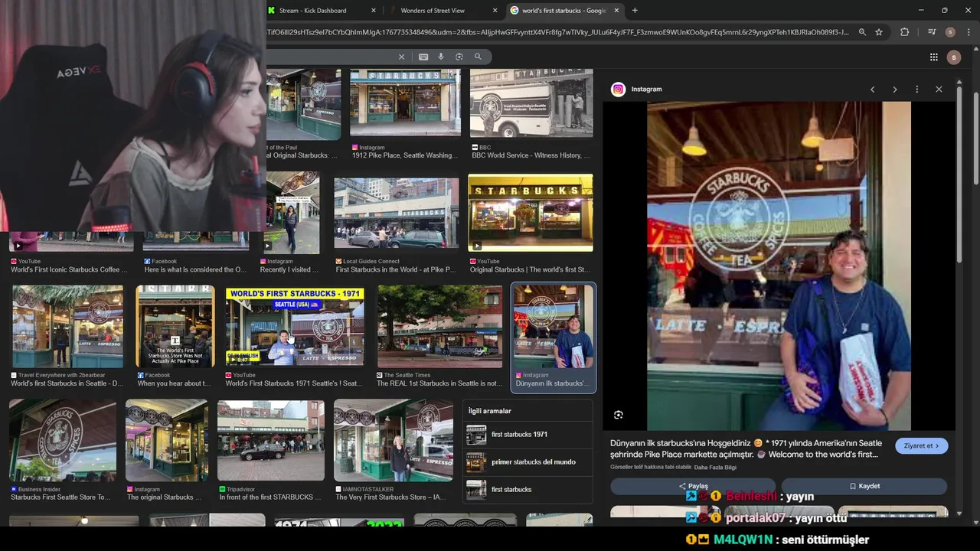
Task: Click the large Starbucks preview image
Action: [x=779, y=266]
